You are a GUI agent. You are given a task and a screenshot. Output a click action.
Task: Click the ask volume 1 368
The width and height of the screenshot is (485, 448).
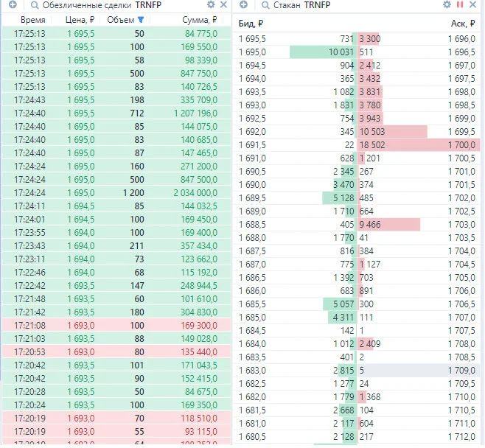(x=370, y=397)
